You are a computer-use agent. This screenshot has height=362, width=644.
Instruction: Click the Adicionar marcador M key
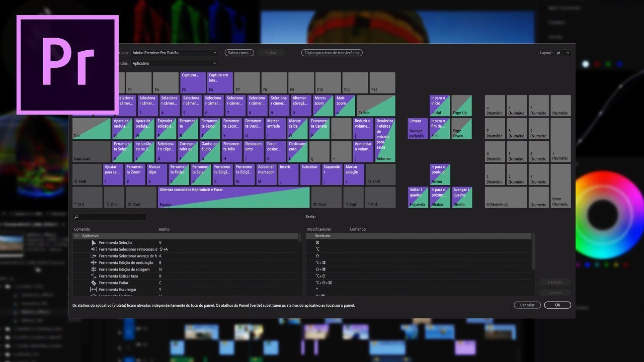[266, 174]
